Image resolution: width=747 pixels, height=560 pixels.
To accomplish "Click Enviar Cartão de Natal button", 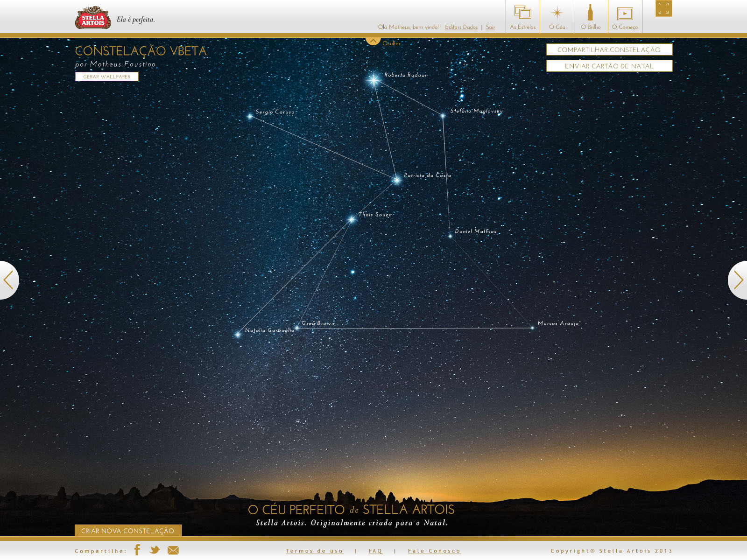I will pos(609,66).
